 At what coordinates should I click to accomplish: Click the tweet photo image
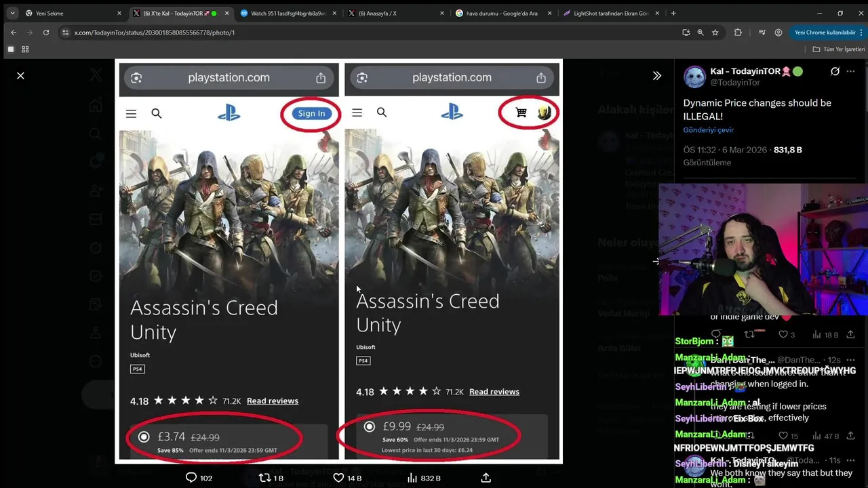[339, 261]
